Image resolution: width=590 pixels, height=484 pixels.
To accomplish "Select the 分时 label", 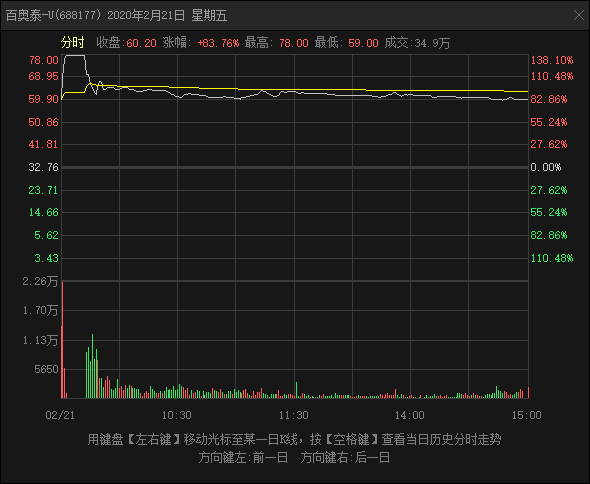I will [73, 43].
